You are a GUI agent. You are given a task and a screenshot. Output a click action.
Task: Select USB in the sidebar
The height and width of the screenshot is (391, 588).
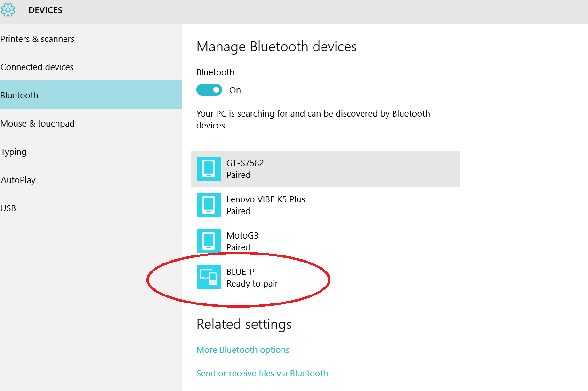click(x=8, y=208)
